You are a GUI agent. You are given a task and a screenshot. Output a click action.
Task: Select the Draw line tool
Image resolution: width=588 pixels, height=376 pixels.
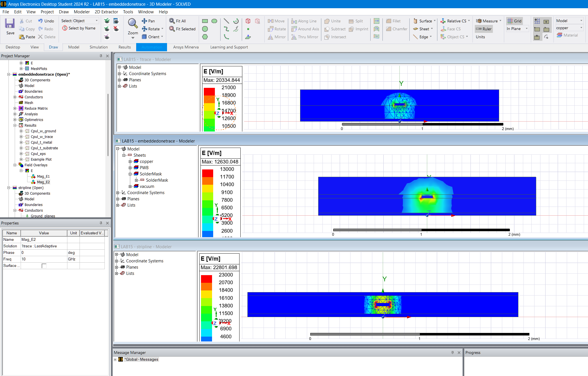point(226,21)
